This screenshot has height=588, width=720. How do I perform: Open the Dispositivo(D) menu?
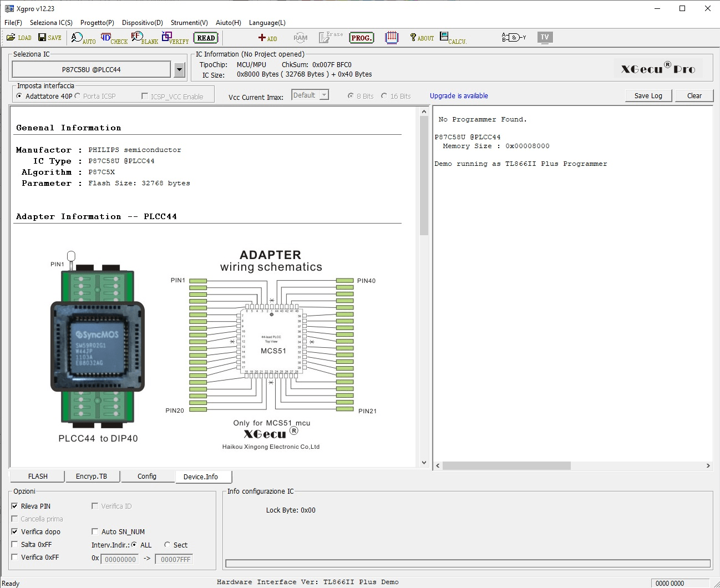(143, 23)
